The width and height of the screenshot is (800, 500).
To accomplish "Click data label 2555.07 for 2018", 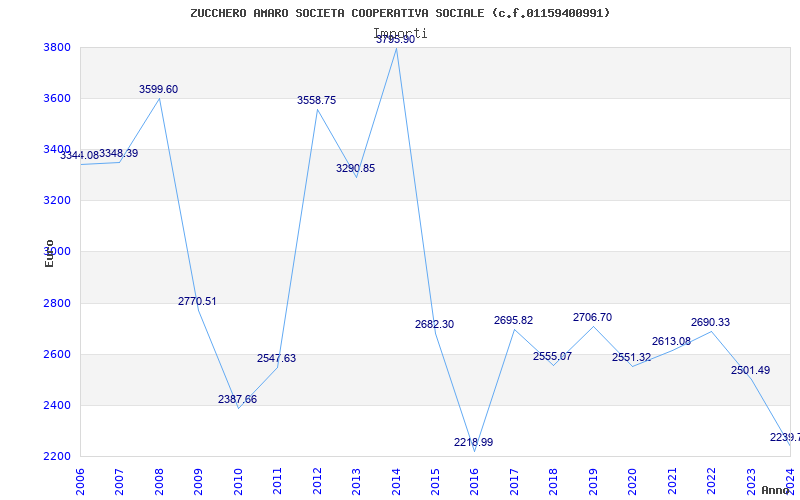I will point(553,356).
